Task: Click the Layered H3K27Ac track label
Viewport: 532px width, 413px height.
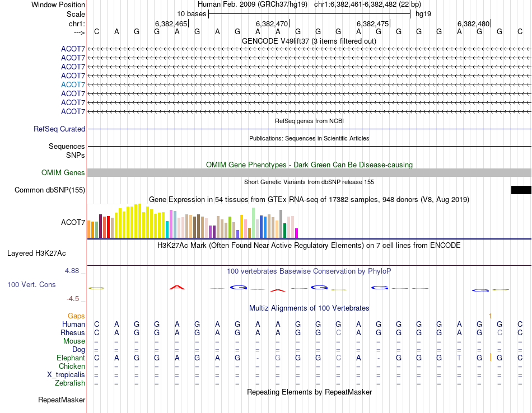Action: (36, 254)
